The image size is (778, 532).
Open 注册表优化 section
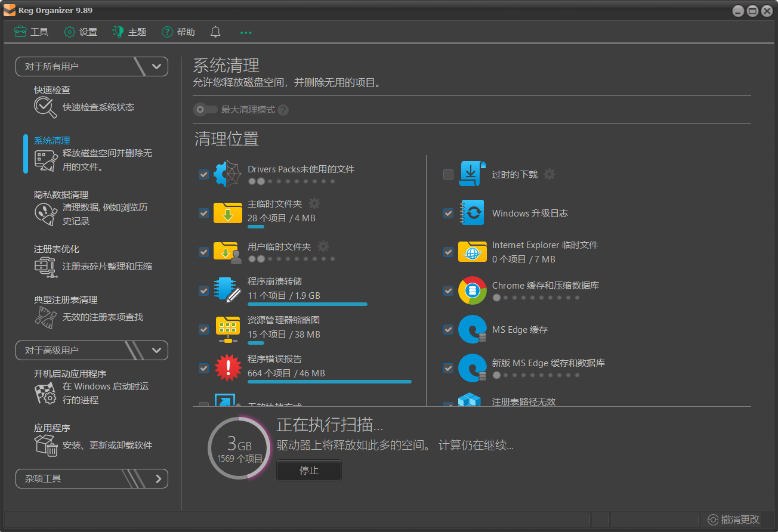coord(57,249)
